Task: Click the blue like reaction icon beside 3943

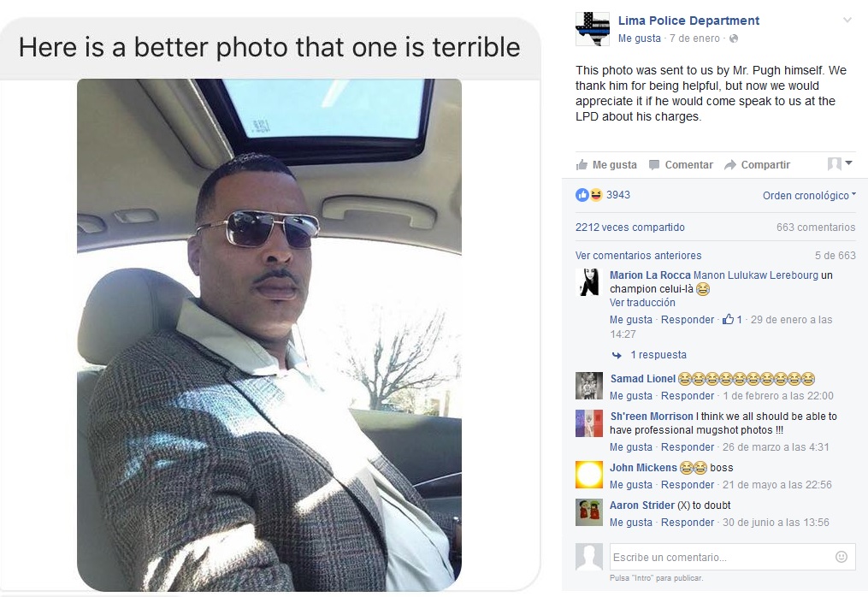Action: pos(582,195)
